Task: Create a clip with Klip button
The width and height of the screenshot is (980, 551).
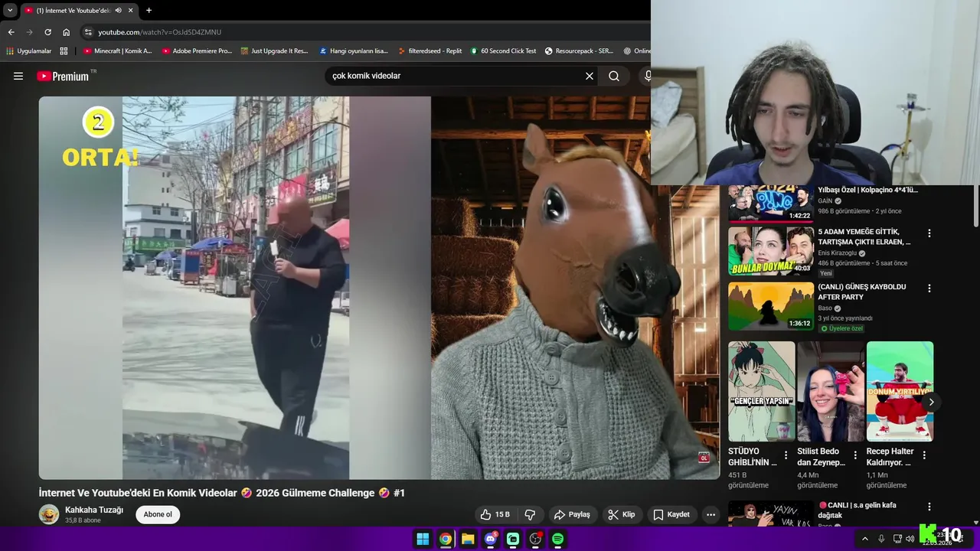Action: tap(621, 514)
